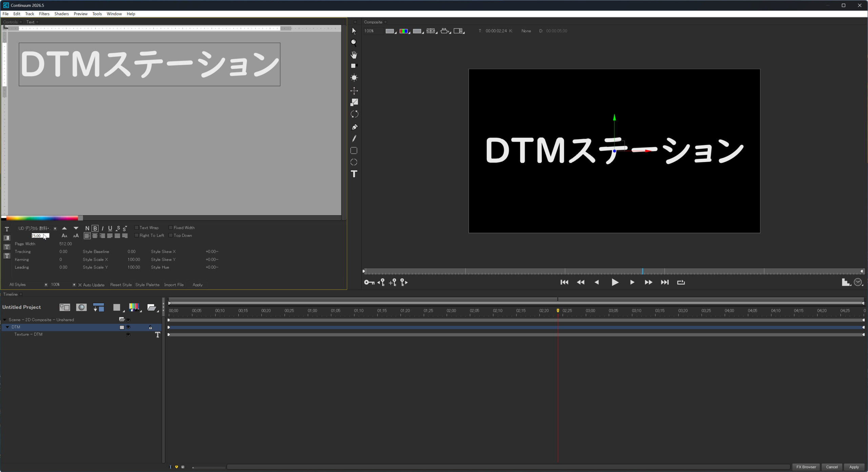Viewport: 868px width, 472px height.
Task: Click Apply in the bottom-right corner
Action: 854,467
